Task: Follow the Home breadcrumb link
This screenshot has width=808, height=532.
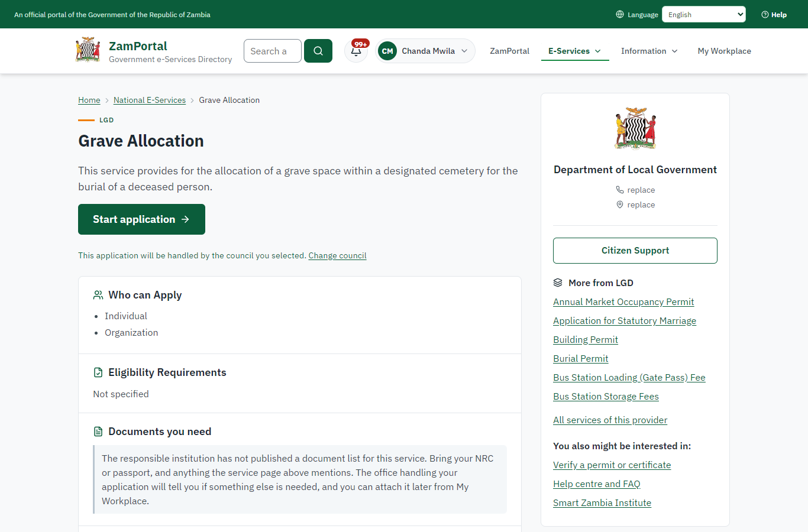Action: coord(89,100)
